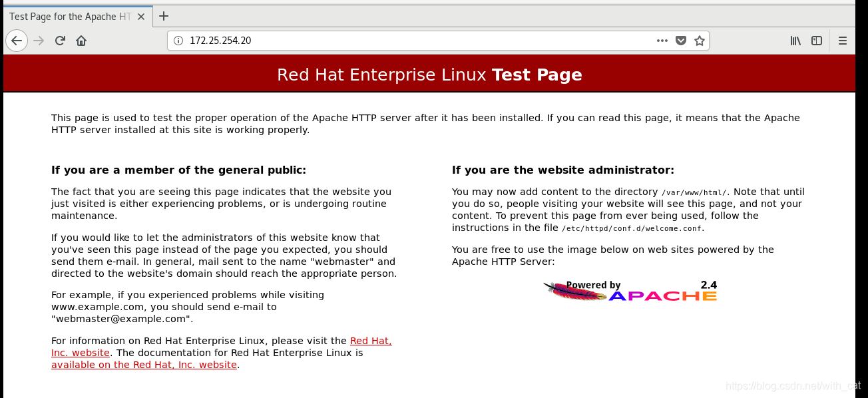Click the Red Hat Enterprise Linux Test Page banner
Screen dimensions: 868x398
(x=429, y=75)
